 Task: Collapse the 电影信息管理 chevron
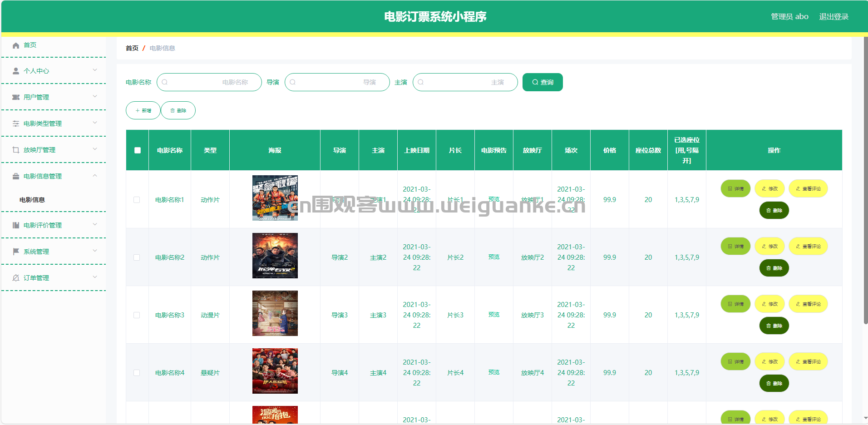point(95,175)
